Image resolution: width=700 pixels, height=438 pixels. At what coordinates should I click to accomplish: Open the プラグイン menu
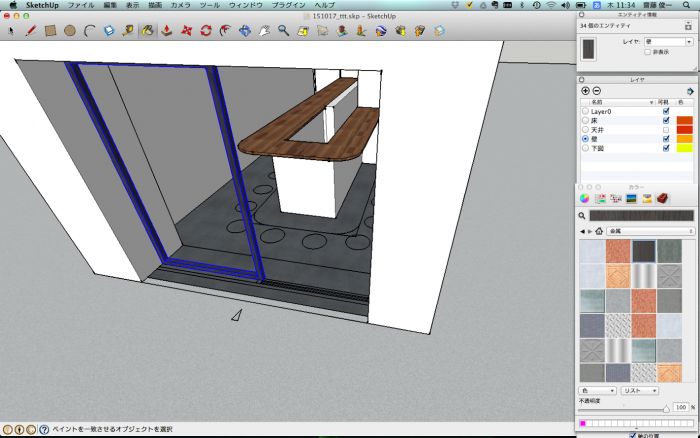(288, 5)
